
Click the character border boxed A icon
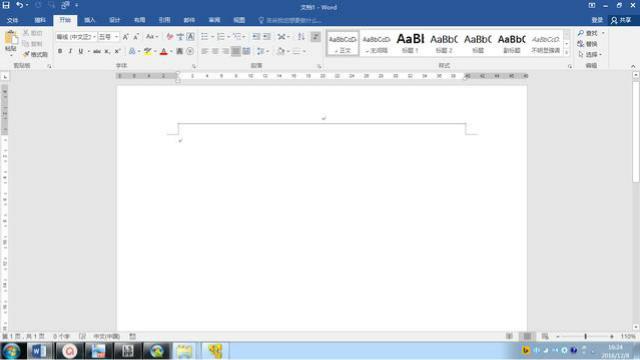point(190,37)
